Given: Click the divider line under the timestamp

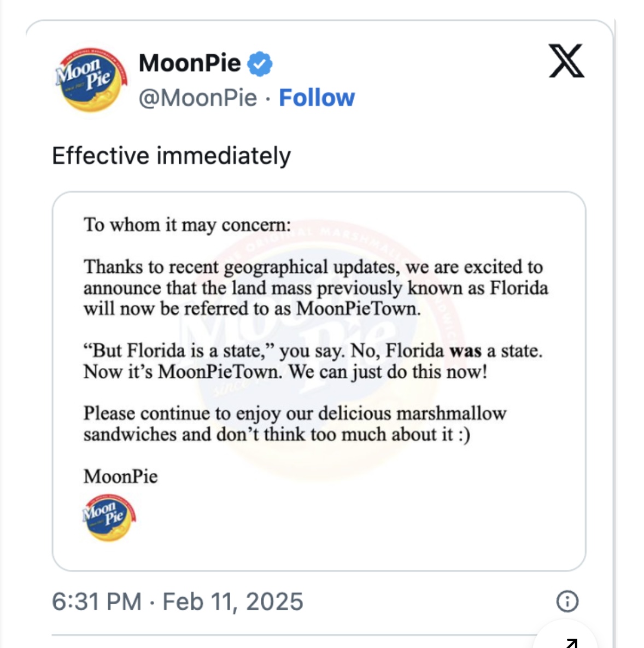Looking at the screenshot, I should click(293, 635).
